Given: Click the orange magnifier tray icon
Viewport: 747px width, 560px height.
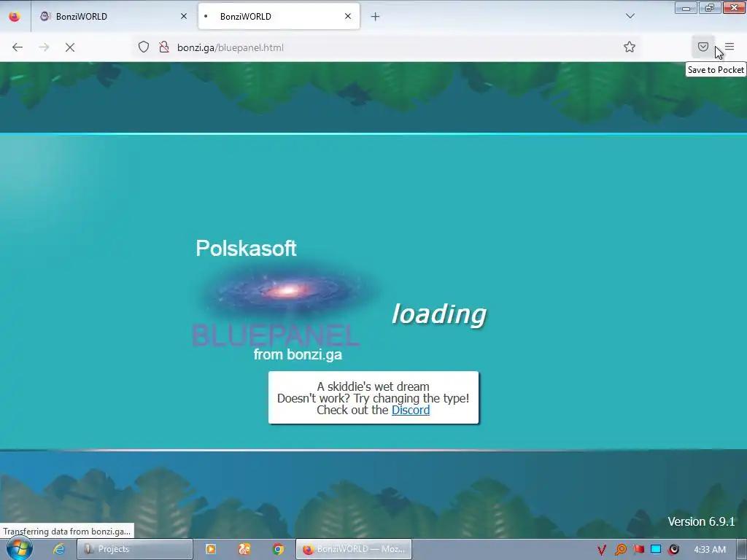Looking at the screenshot, I should click(620, 550).
